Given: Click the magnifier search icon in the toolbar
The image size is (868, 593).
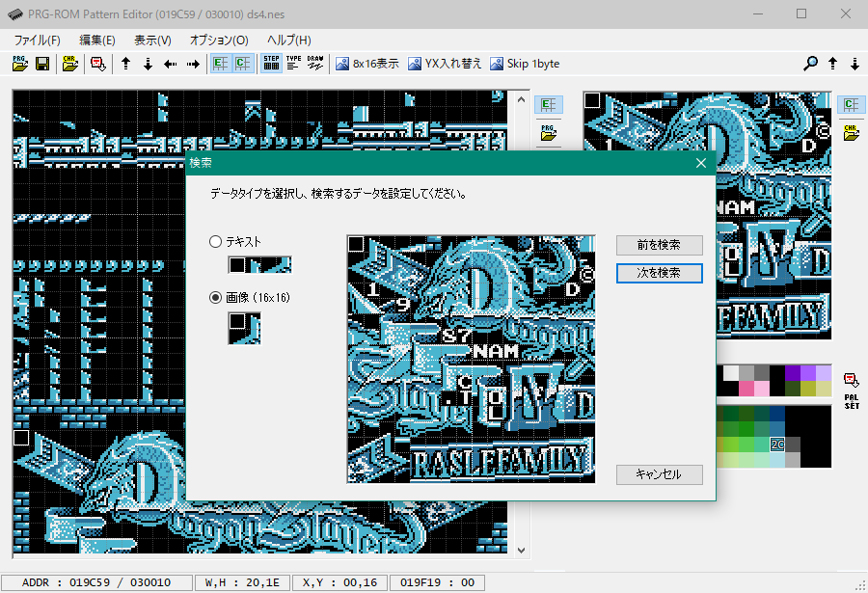Looking at the screenshot, I should tap(810, 64).
